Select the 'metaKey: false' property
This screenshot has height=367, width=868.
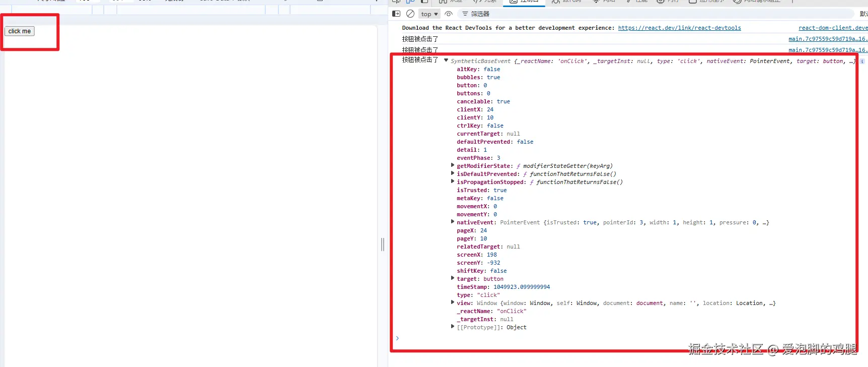480,199
